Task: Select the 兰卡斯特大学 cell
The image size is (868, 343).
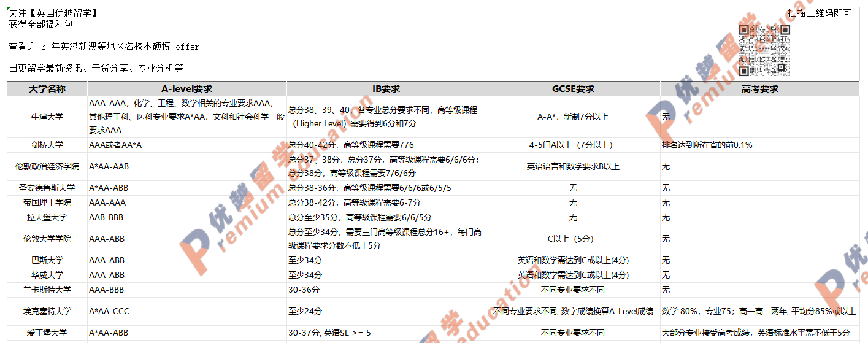Action: coord(47,290)
